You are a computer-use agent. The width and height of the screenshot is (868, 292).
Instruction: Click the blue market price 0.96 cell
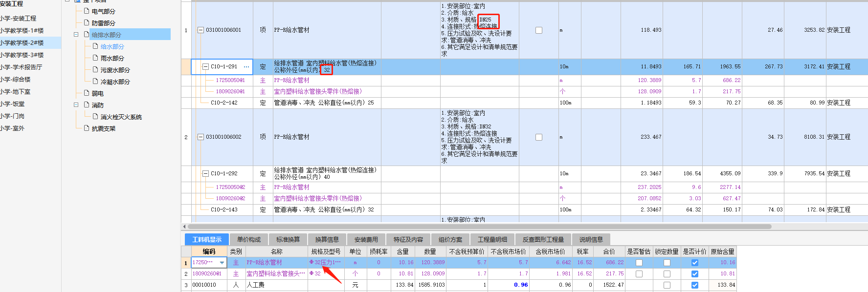click(x=509, y=285)
